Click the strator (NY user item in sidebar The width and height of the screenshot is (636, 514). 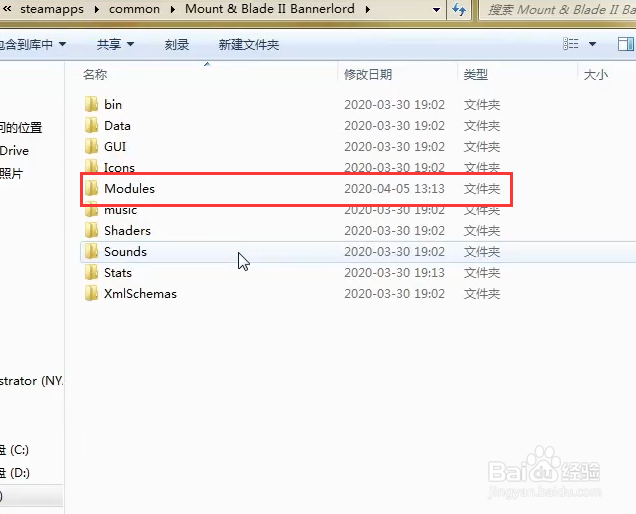click(x=32, y=381)
